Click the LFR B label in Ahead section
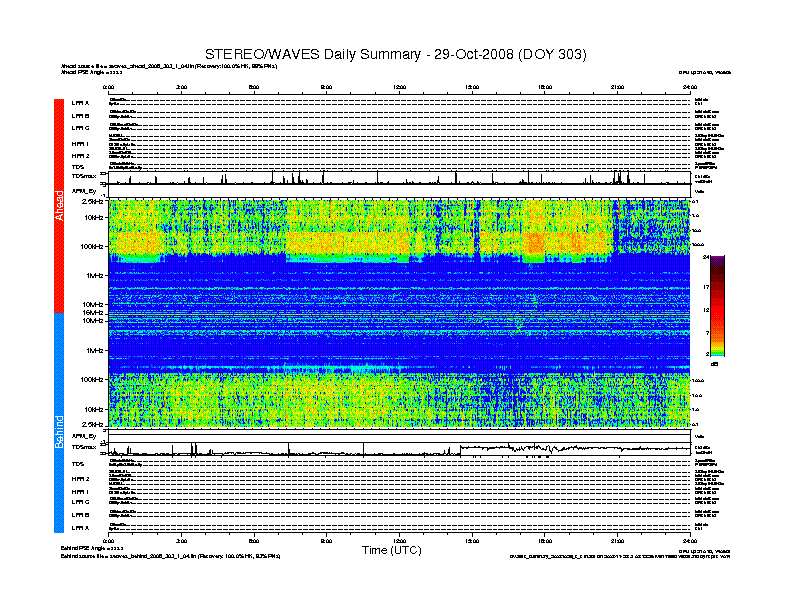 tap(80, 116)
